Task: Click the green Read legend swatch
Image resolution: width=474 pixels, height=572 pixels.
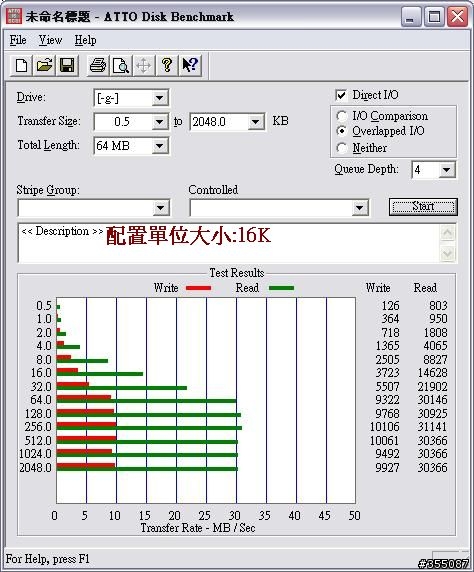Action: click(x=281, y=288)
